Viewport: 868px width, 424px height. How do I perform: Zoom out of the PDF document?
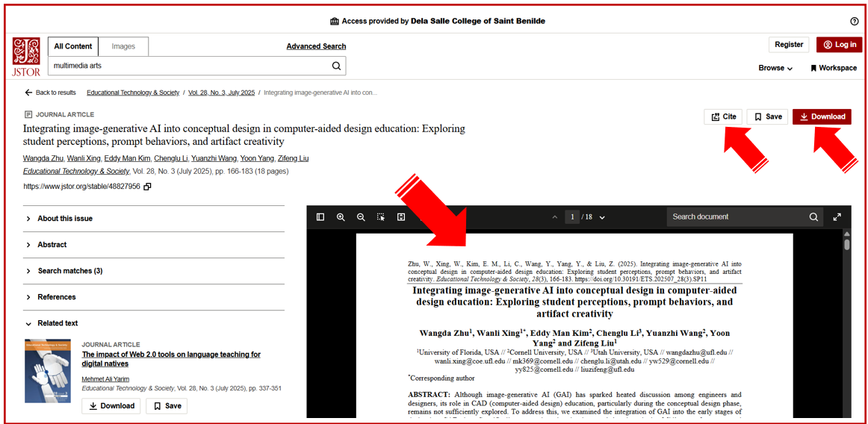pos(361,217)
